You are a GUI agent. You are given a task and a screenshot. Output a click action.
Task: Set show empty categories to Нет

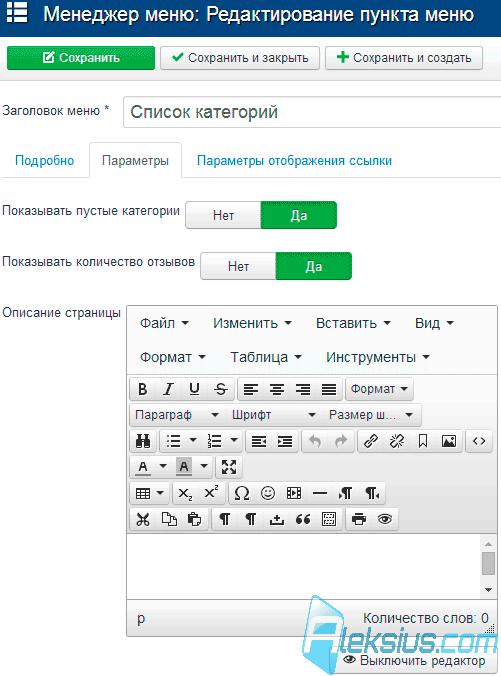coord(223,215)
